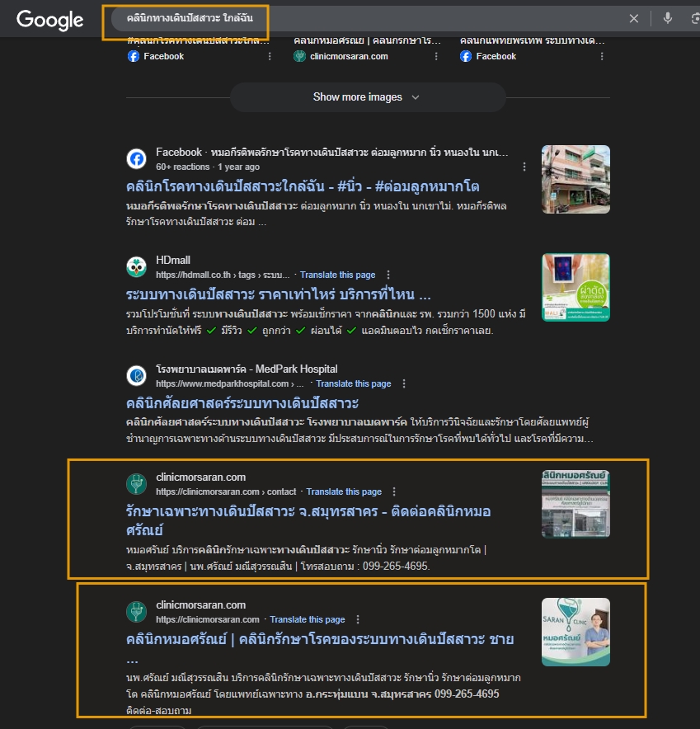This screenshot has height=729, width=700.
Task: Translate the MedPark Hospital page
Action: [353, 383]
